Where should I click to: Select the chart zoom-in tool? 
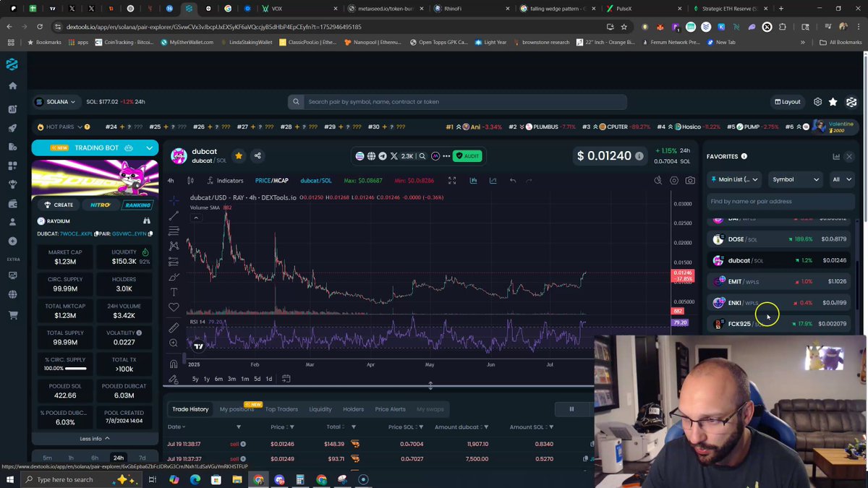tap(174, 343)
